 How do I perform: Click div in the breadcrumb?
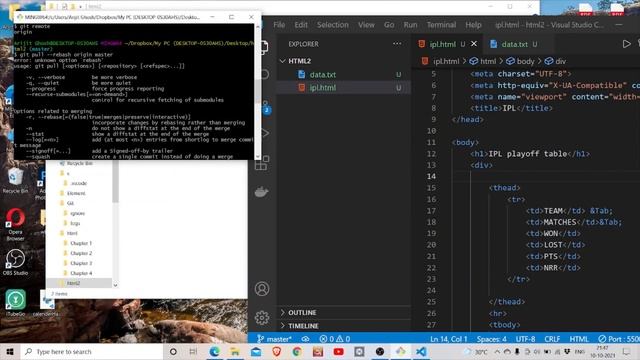(561, 61)
